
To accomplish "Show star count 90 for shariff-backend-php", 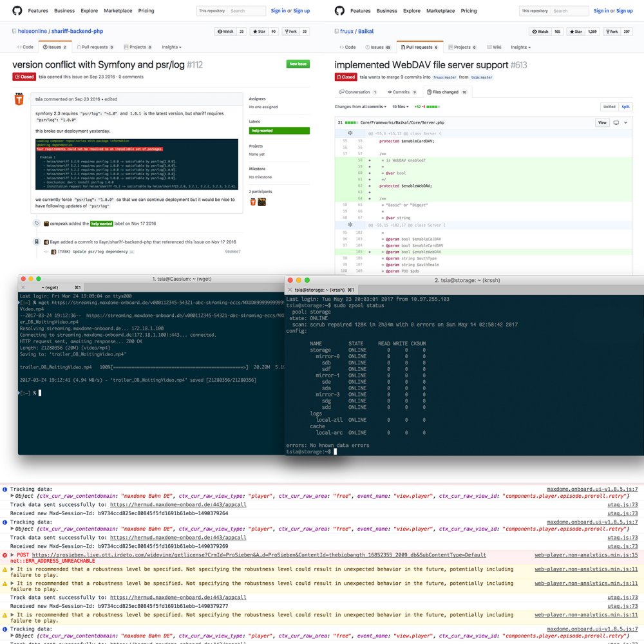I will click(x=274, y=32).
